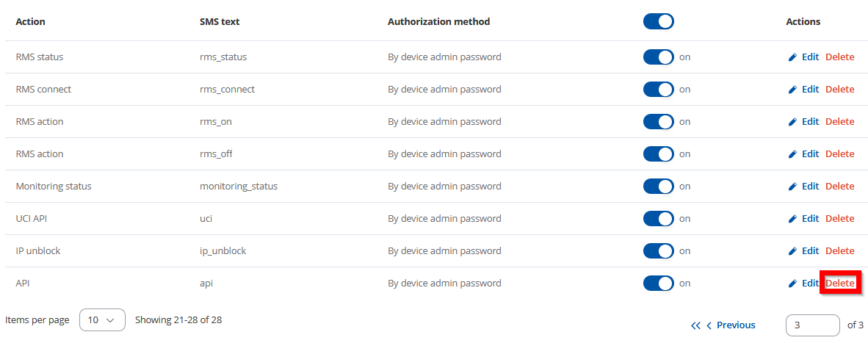
Task: Click the page number input field
Action: click(813, 325)
